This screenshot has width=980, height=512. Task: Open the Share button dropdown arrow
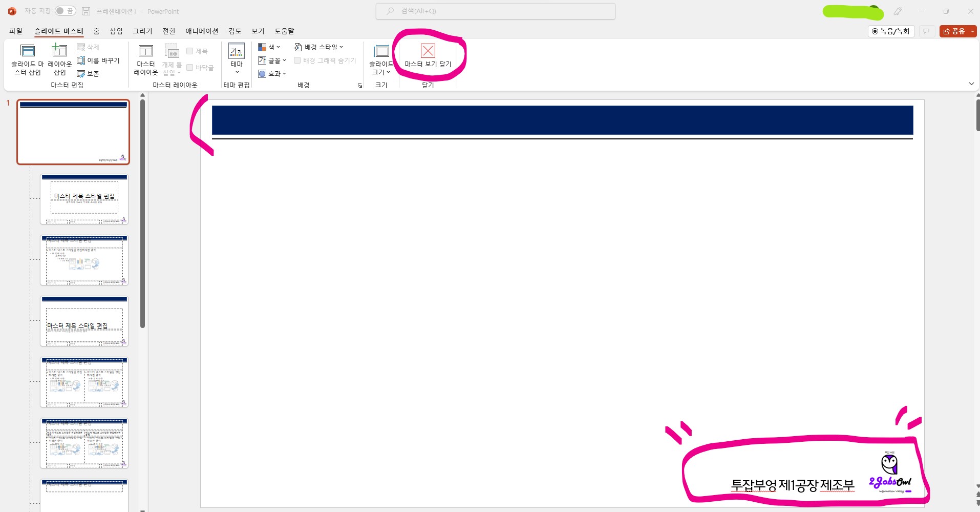(972, 31)
